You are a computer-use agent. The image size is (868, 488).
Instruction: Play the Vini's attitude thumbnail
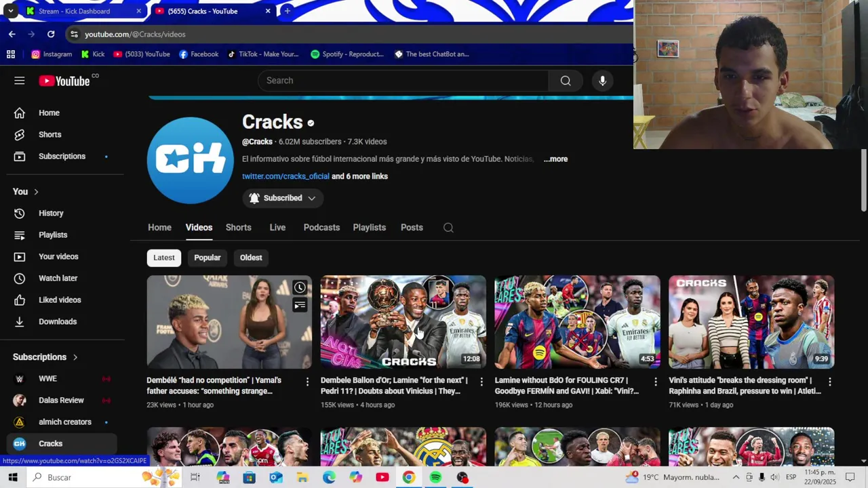coord(751,322)
